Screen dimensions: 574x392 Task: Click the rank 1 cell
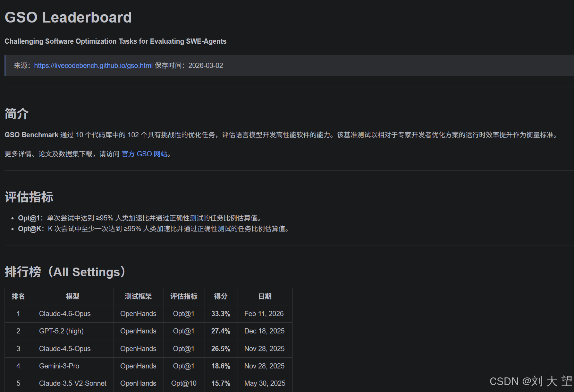click(x=18, y=314)
